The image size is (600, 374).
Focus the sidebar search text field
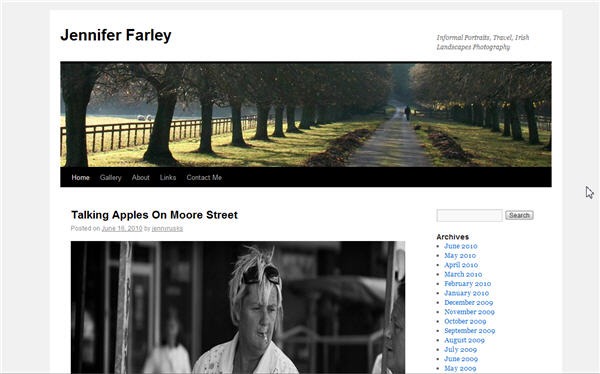[470, 216]
